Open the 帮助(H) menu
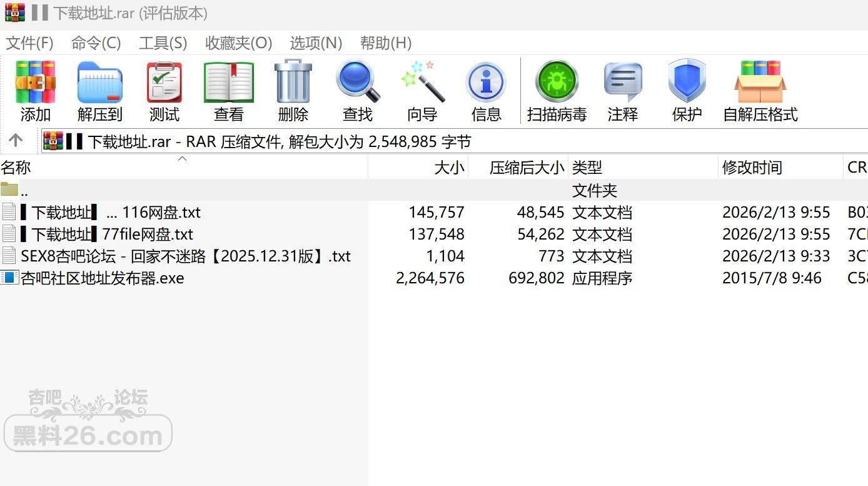 point(385,43)
